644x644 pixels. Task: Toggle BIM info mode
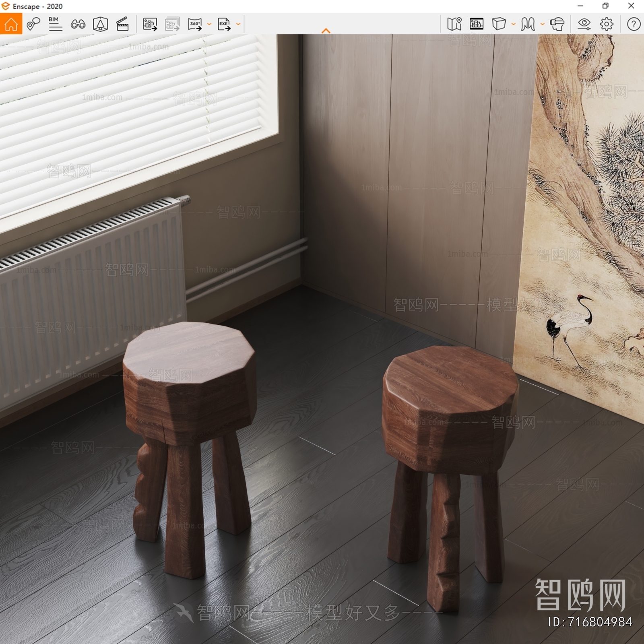(55, 24)
